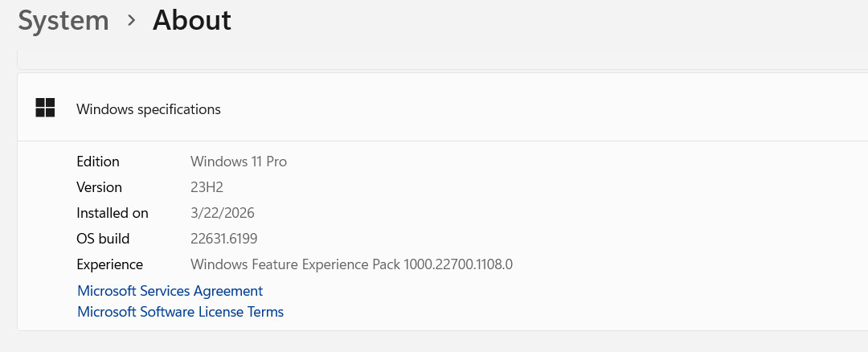Click the breadcrumb chevron separator

click(x=131, y=21)
